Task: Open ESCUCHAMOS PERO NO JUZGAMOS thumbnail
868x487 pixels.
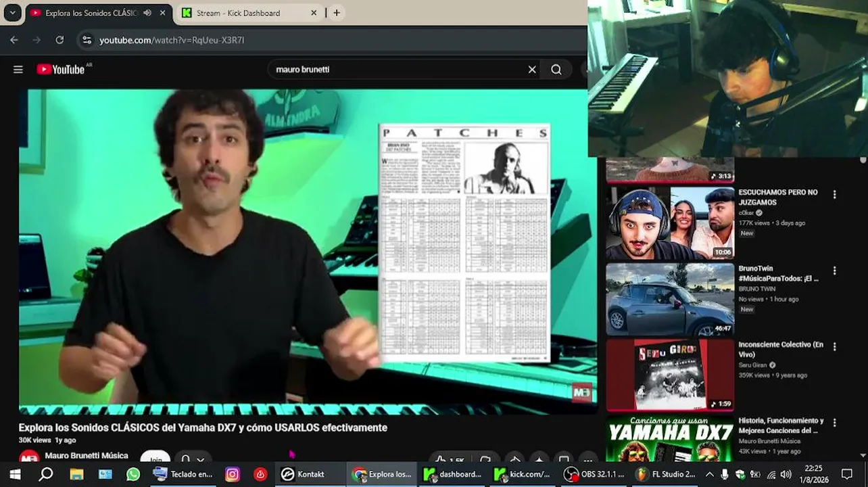Action: (x=670, y=223)
